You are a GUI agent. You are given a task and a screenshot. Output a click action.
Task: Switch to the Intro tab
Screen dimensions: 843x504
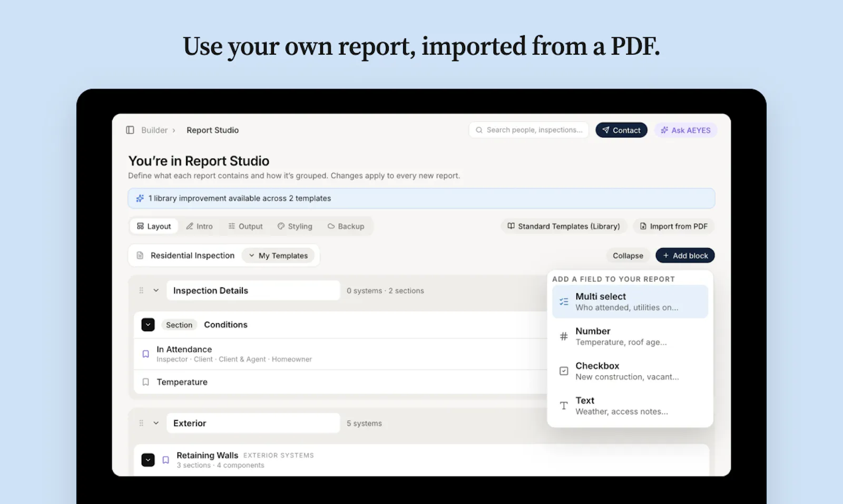(x=199, y=226)
